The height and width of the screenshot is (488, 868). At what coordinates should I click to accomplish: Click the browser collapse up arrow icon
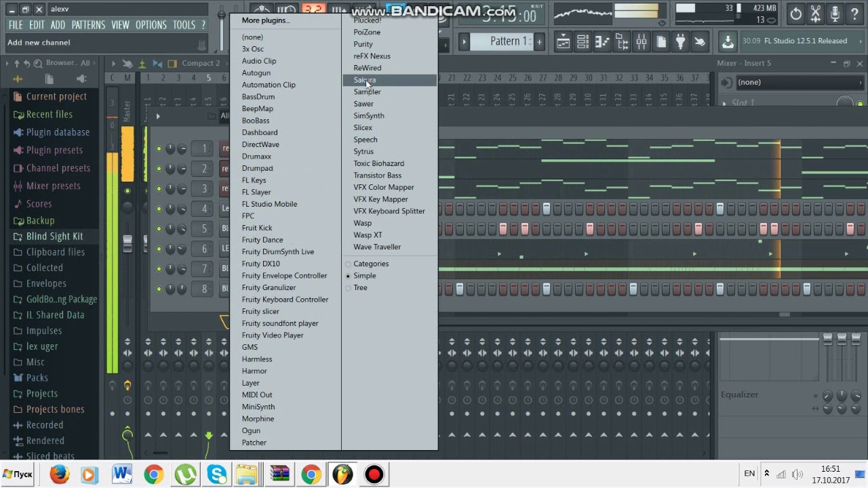(17, 63)
